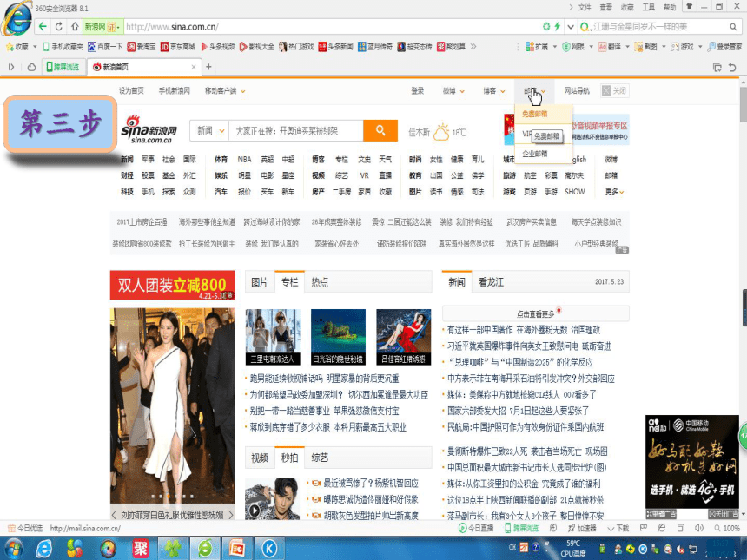The image size is (747, 560).
Task: Open 吕佳容红裙诱惑 thumbnail
Action: [x=404, y=337]
